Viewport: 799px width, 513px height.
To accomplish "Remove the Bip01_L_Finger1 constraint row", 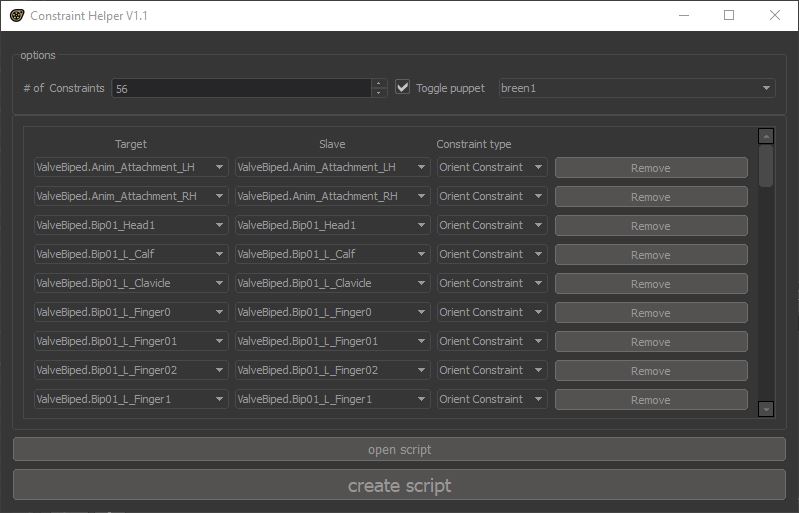I will coord(651,400).
